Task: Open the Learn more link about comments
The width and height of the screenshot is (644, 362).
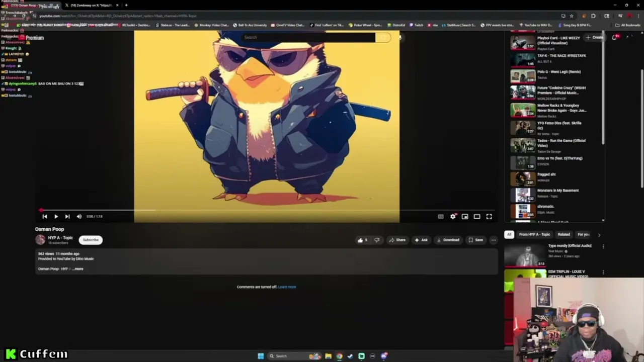Action: (287, 287)
